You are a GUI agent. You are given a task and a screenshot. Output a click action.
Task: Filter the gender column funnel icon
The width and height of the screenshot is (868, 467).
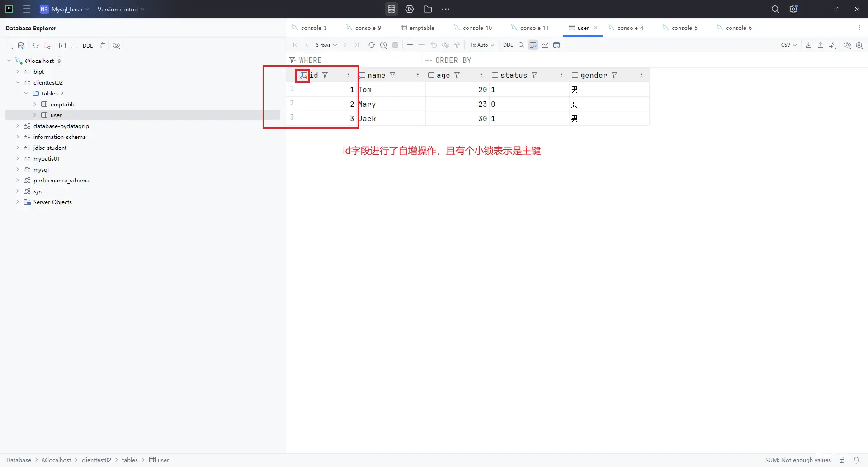(x=614, y=75)
